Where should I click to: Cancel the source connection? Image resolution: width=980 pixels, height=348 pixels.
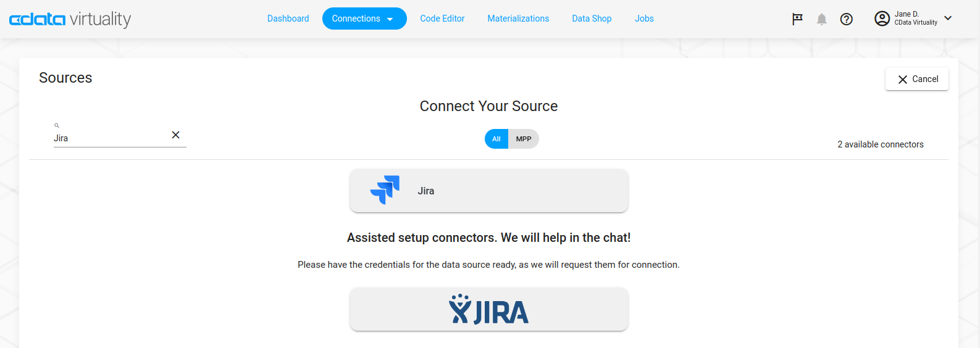pyautogui.click(x=917, y=79)
